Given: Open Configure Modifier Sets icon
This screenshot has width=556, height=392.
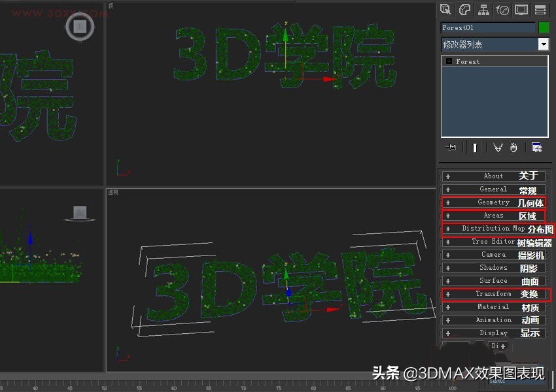Looking at the screenshot, I should tap(538, 148).
